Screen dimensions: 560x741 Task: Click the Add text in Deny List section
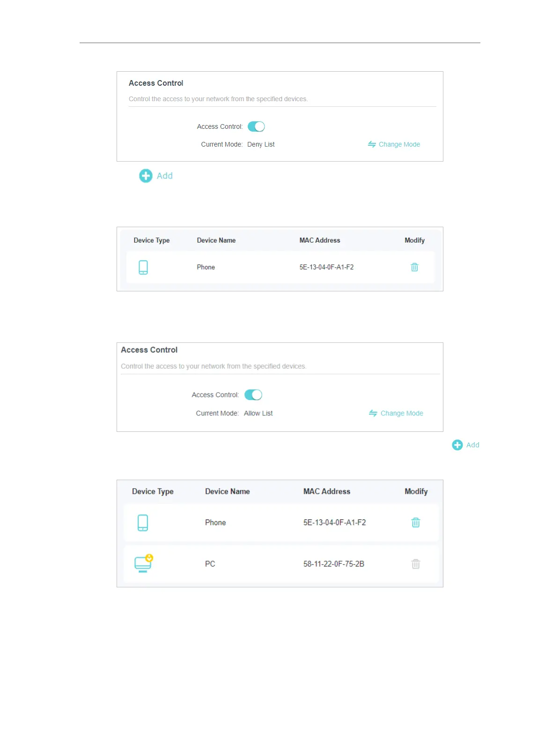coord(165,176)
